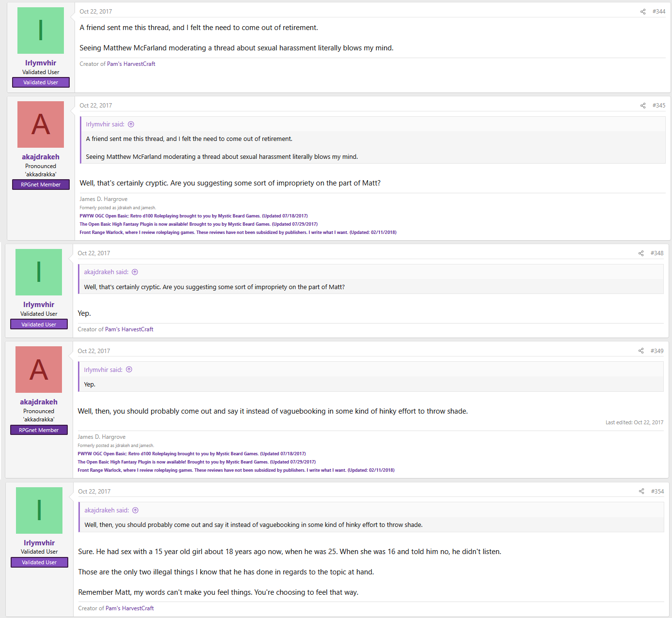Open akajdrakeh username on post #345
The image size is (672, 618).
41,157
